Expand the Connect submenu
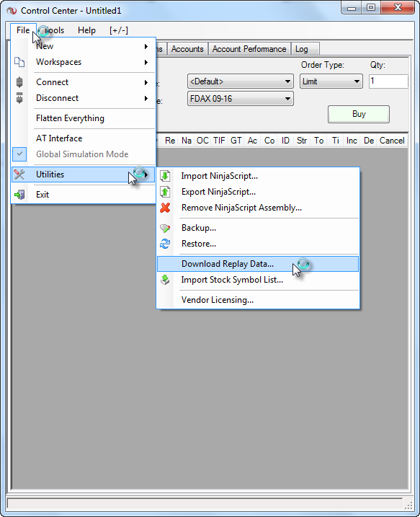This screenshot has width=420, height=517. pyautogui.click(x=146, y=82)
